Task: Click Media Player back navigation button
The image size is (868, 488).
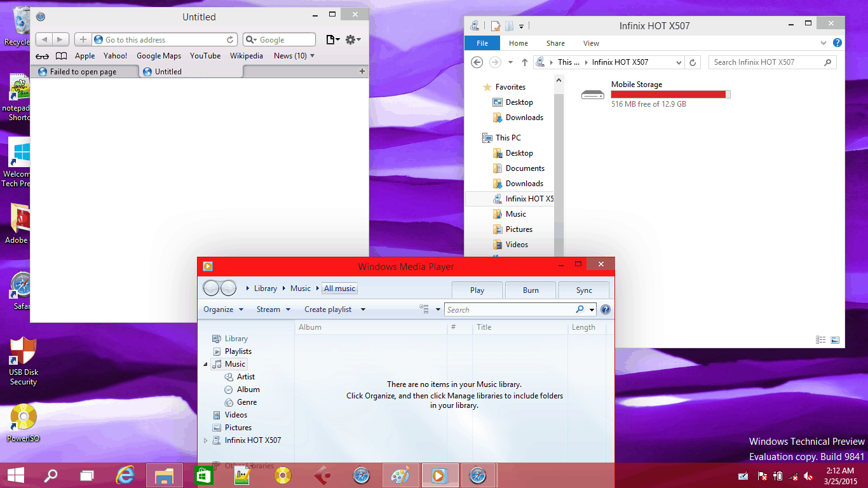Action: pos(212,288)
